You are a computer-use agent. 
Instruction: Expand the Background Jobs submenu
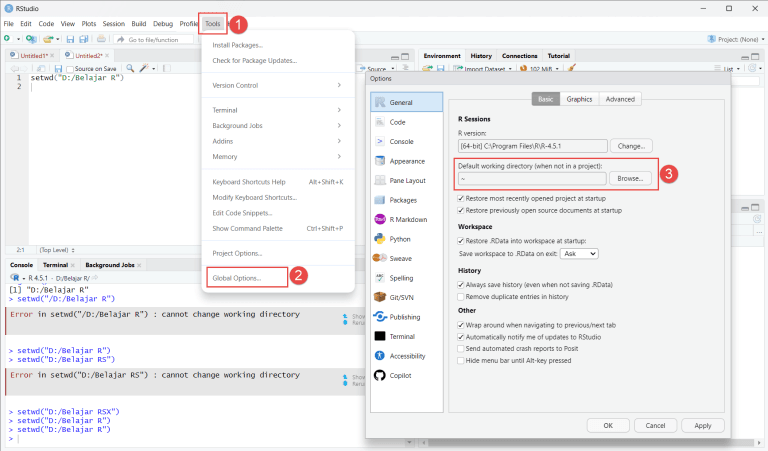point(277,126)
